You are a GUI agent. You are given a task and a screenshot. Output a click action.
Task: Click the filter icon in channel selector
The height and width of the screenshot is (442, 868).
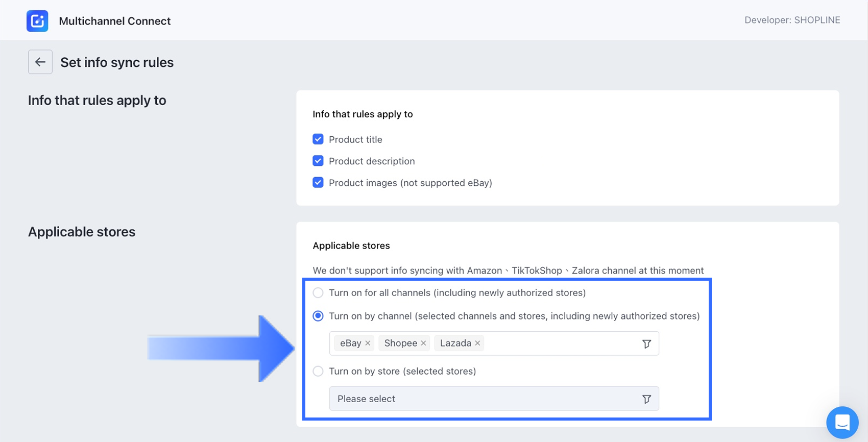point(646,344)
